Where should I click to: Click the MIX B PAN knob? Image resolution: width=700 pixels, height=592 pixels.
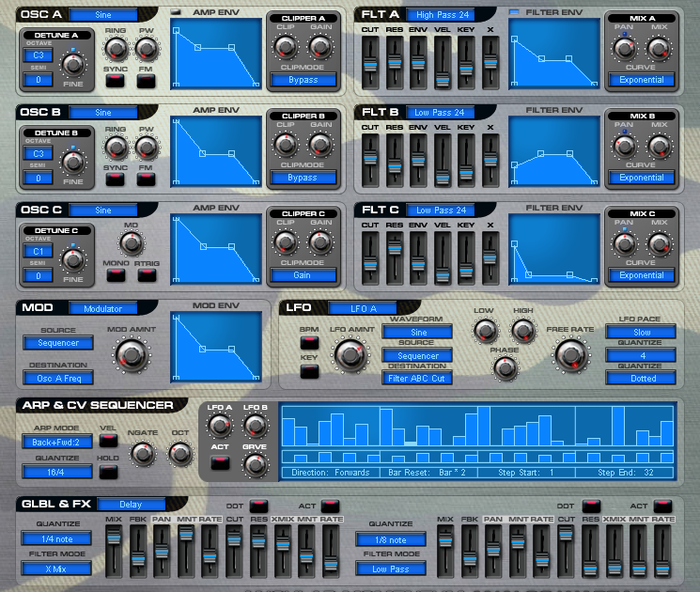point(625,146)
